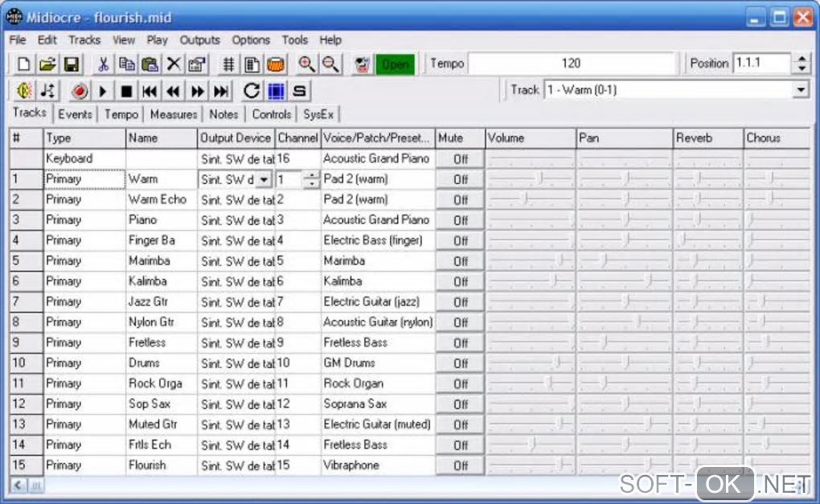Click the orange drum icon

[276, 64]
